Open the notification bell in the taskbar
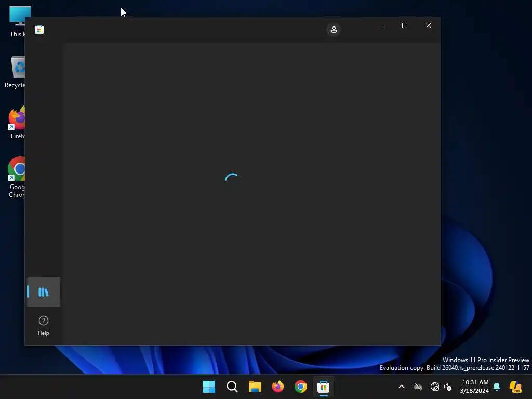Viewport: 532px width, 399px height. tap(497, 387)
